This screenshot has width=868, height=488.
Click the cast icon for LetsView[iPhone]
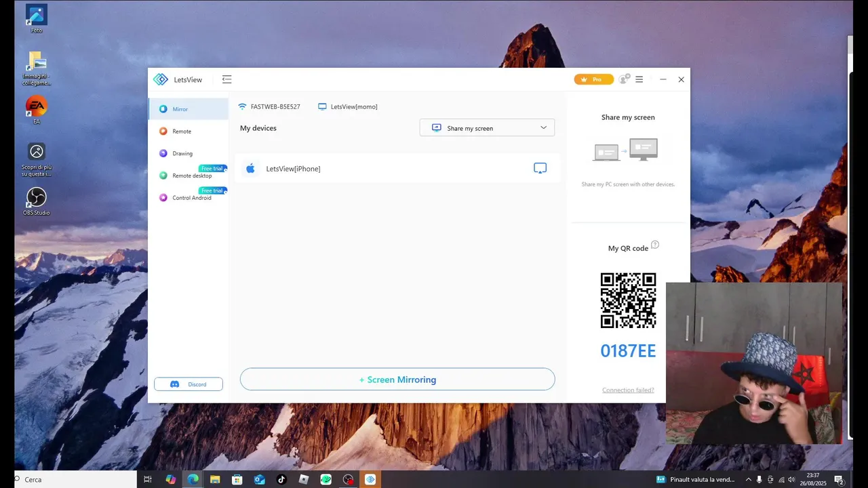tap(540, 168)
